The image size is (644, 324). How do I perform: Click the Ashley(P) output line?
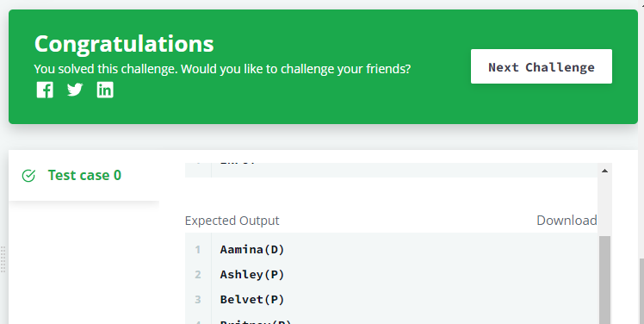click(251, 274)
